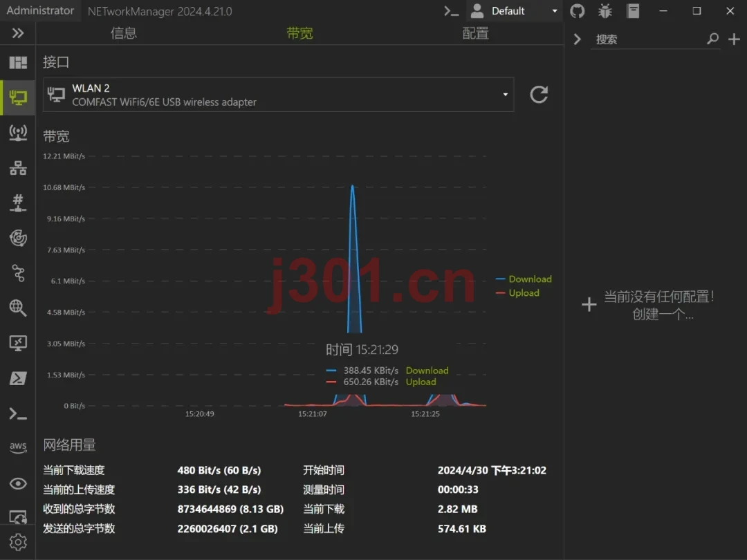Open the partially visible bottom sidebar icon

tap(17, 516)
